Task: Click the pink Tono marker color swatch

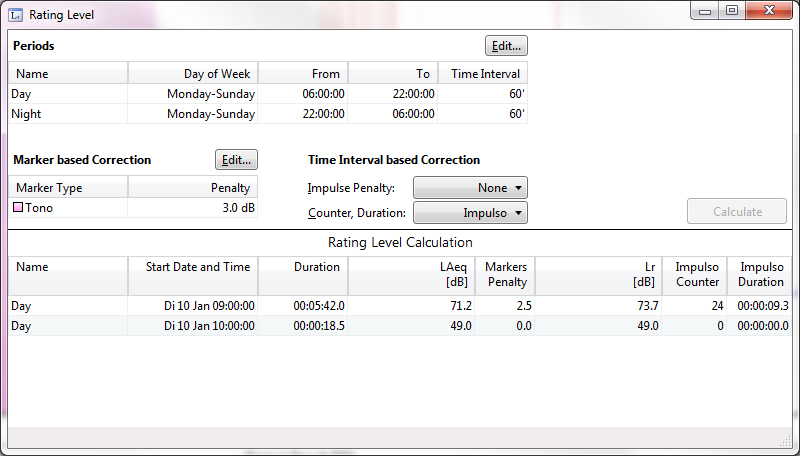Action: (18, 208)
